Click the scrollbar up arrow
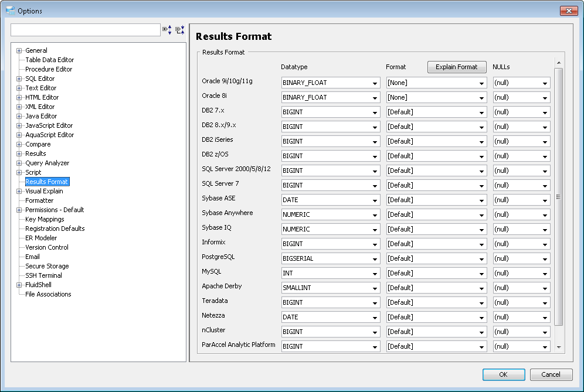Screen dimensions: 584x392 558,63
